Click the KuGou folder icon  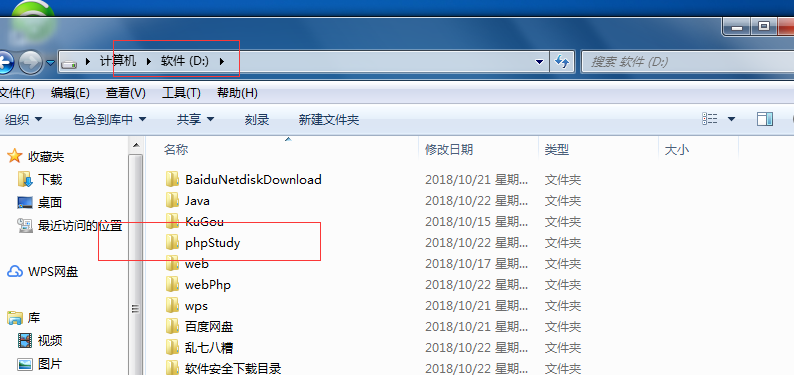pyautogui.click(x=172, y=222)
